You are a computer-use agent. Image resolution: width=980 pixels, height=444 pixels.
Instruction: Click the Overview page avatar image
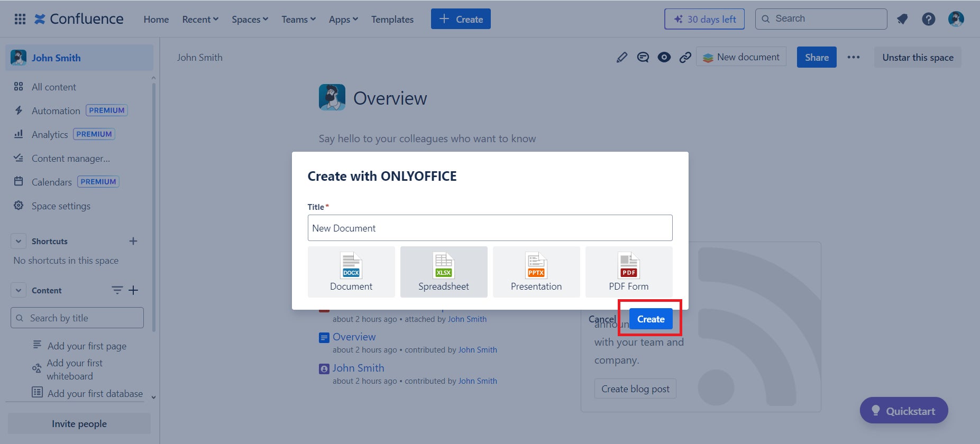coord(332,97)
